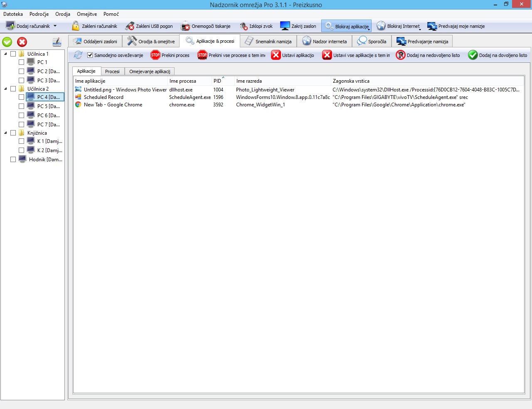Switch to the Procesi tab
532x409 pixels.
pos(112,71)
